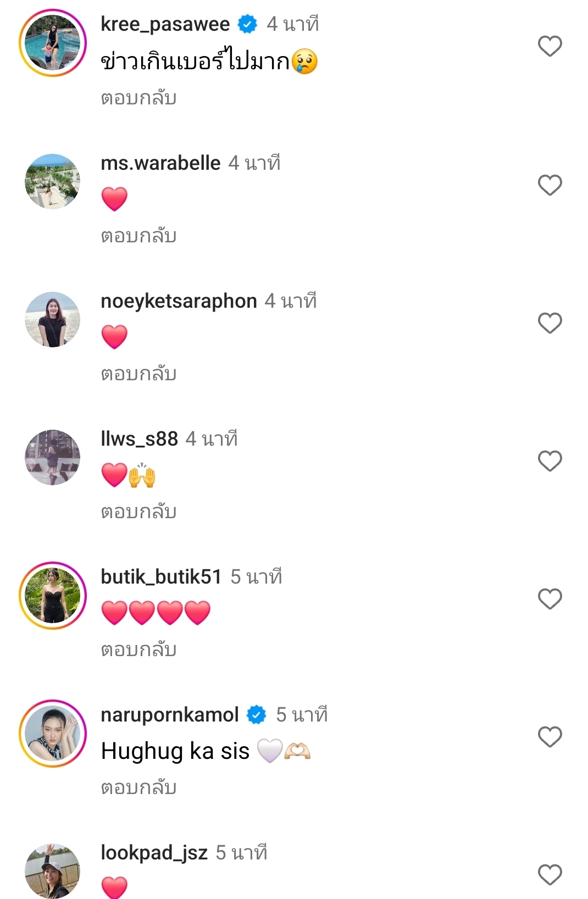The height and width of the screenshot is (899, 588).
Task: Visit lookpad_jsz profile via username
Action: coord(154,853)
